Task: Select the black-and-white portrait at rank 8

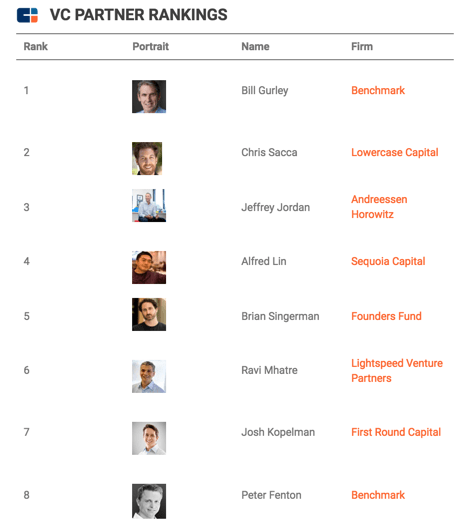Action: point(149,501)
